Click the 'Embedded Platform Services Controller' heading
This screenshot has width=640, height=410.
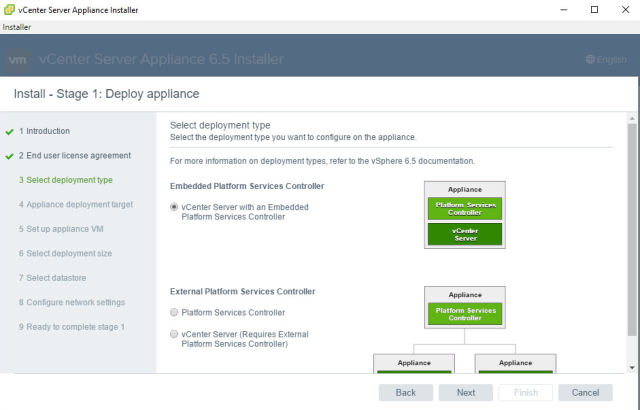(247, 186)
